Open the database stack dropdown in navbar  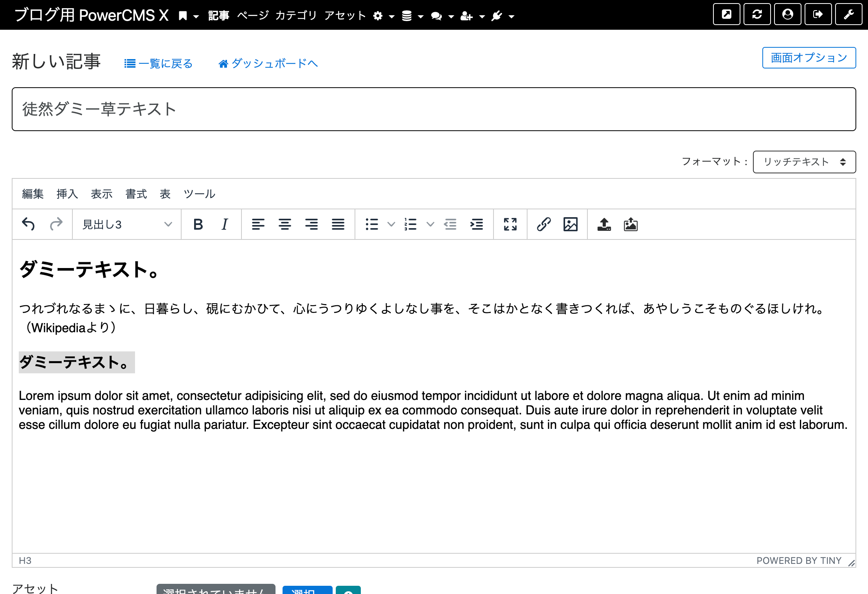click(x=413, y=16)
